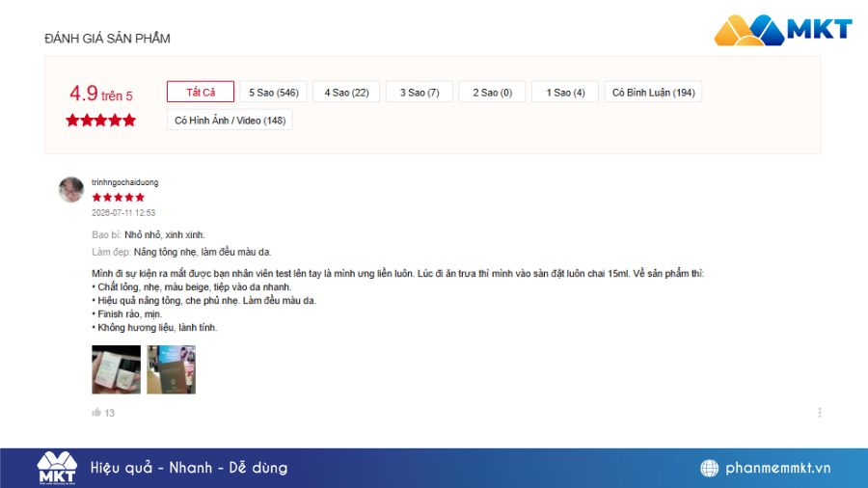Click the 'ĐÁNH GIÁ SẢN PHẨM' heading

(x=107, y=39)
